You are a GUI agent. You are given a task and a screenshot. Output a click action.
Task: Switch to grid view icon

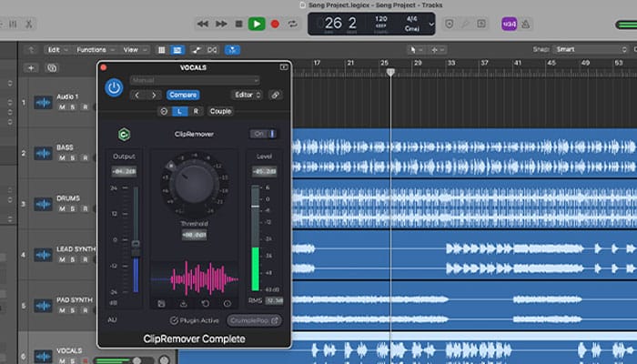pos(161,49)
